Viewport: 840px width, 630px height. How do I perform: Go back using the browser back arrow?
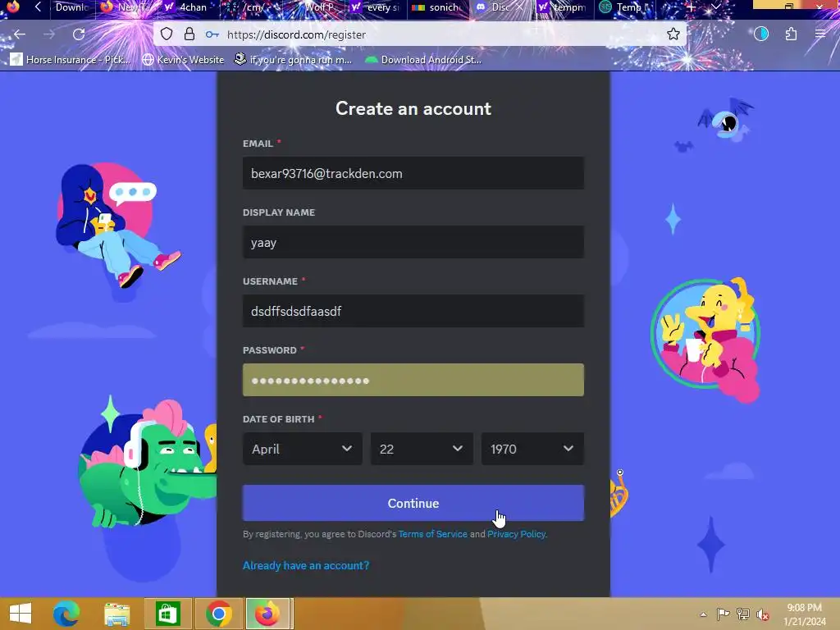pos(20,34)
